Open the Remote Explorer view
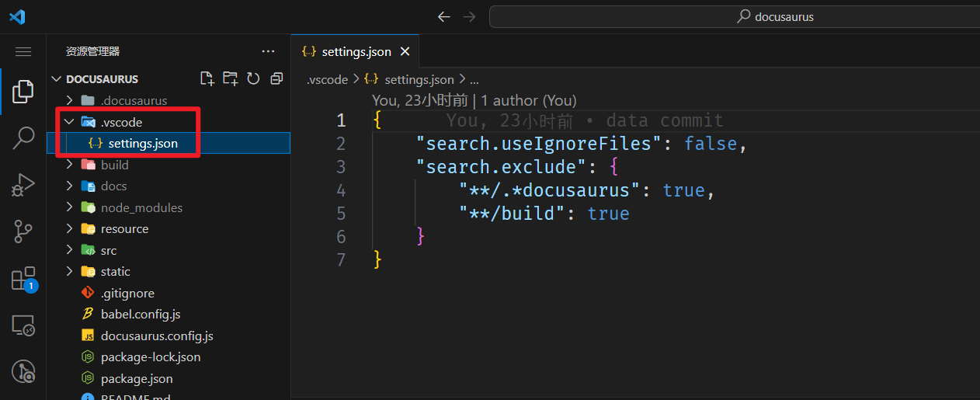Image resolution: width=980 pixels, height=400 pixels. [23, 325]
